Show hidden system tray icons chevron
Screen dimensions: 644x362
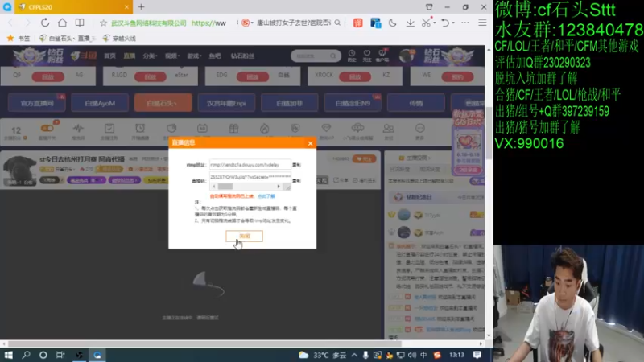click(x=354, y=355)
